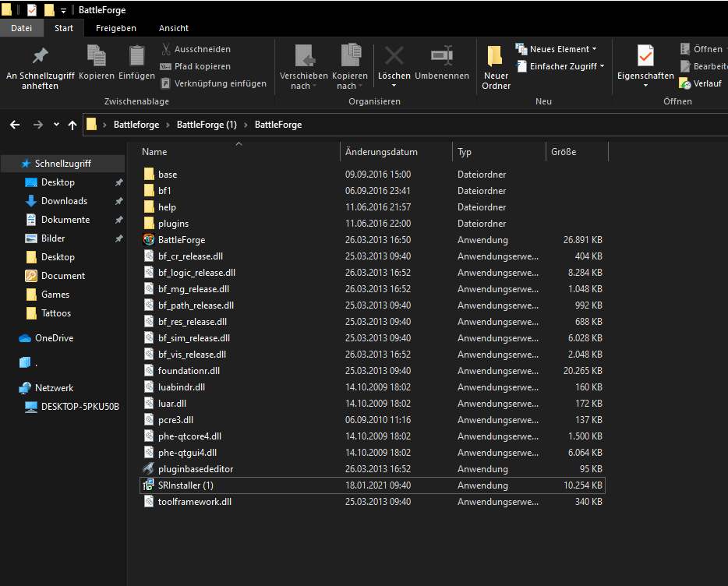Open the Document folder in sidebar
Image resolution: width=728 pixels, height=586 pixels.
(63, 276)
